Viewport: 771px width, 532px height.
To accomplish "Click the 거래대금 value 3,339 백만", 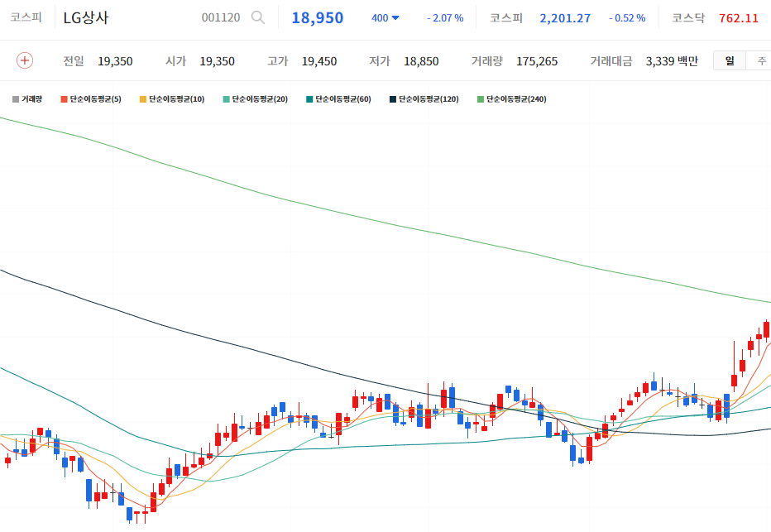I will tap(672, 61).
